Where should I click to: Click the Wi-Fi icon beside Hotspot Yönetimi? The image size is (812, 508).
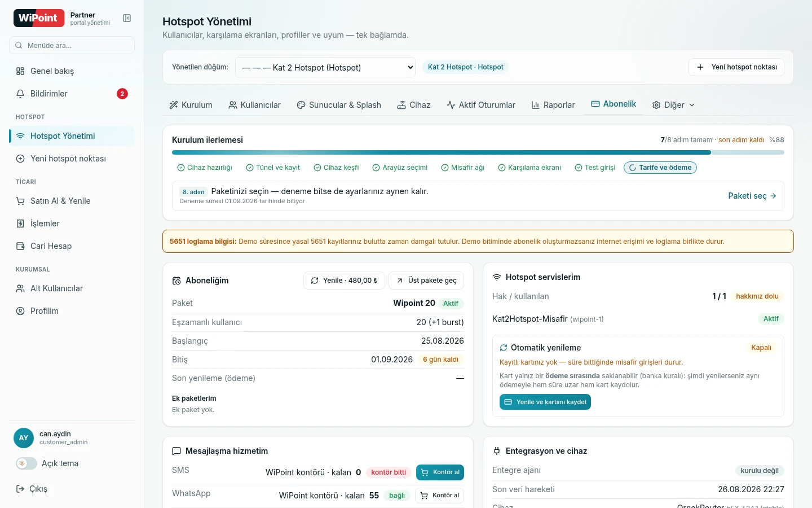pos(20,136)
